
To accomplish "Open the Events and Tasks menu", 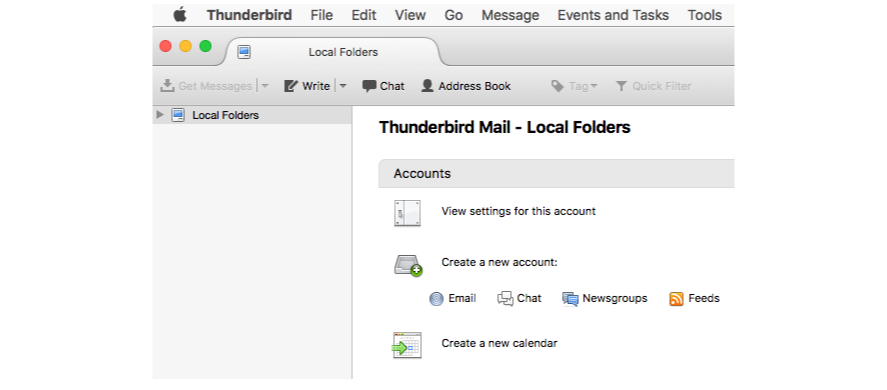I will point(613,15).
